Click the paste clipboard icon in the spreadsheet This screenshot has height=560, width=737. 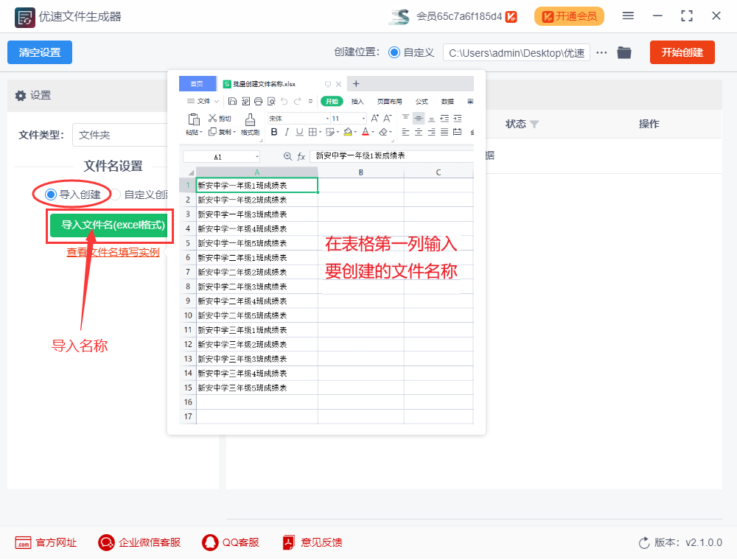tap(194, 120)
